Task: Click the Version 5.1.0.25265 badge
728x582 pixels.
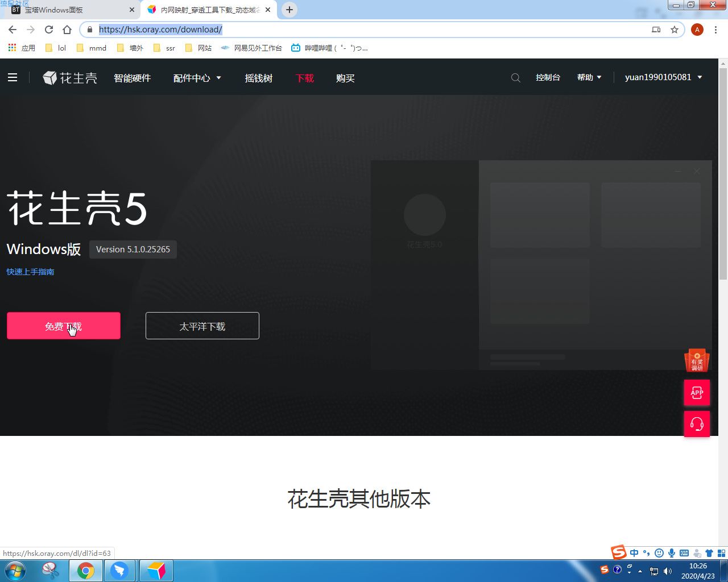Action: coord(133,249)
